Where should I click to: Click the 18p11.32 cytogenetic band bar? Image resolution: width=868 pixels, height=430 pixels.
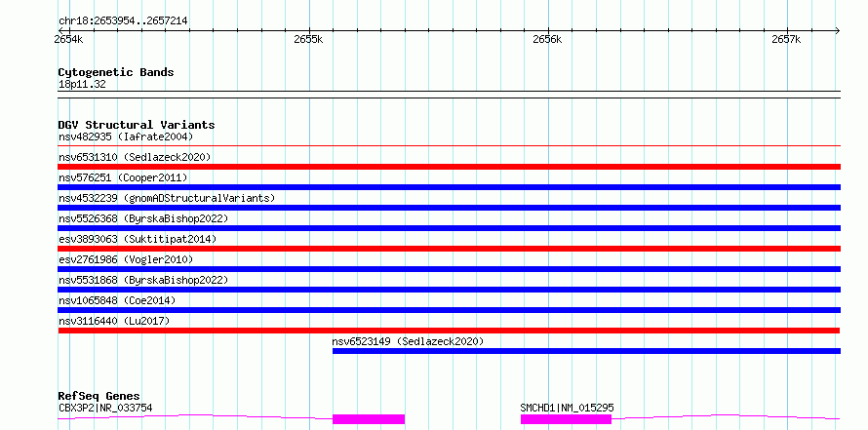pyautogui.click(x=449, y=95)
